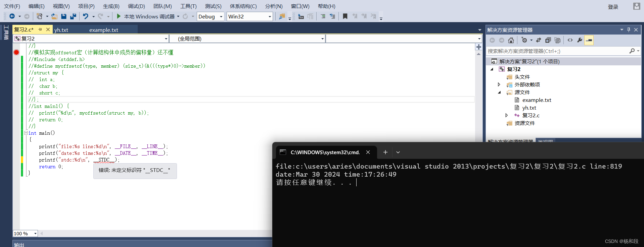The height and width of the screenshot is (247, 644).
Task: Click the View Code icon in Solution Explorer
Action: tap(570, 40)
